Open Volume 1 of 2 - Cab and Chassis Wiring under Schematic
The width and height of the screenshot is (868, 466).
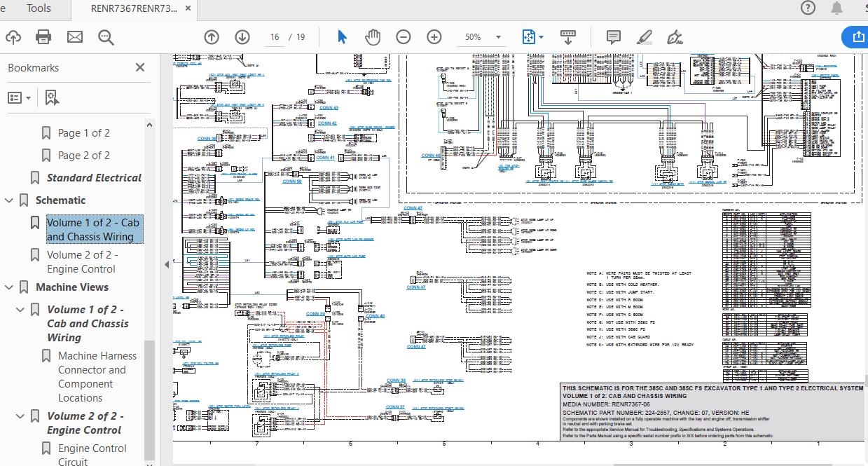point(93,229)
